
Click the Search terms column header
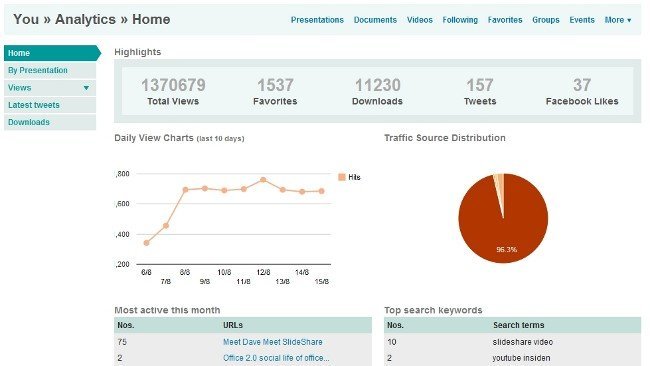pyautogui.click(x=519, y=325)
